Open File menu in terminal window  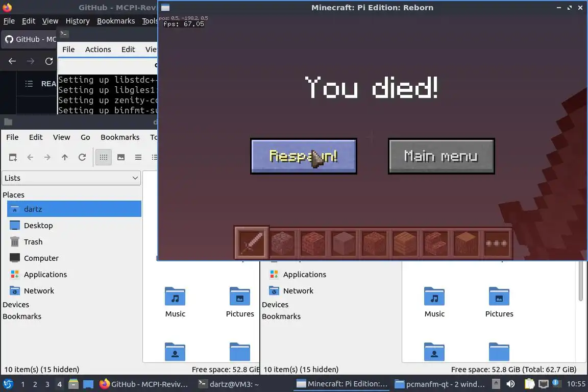pos(68,50)
